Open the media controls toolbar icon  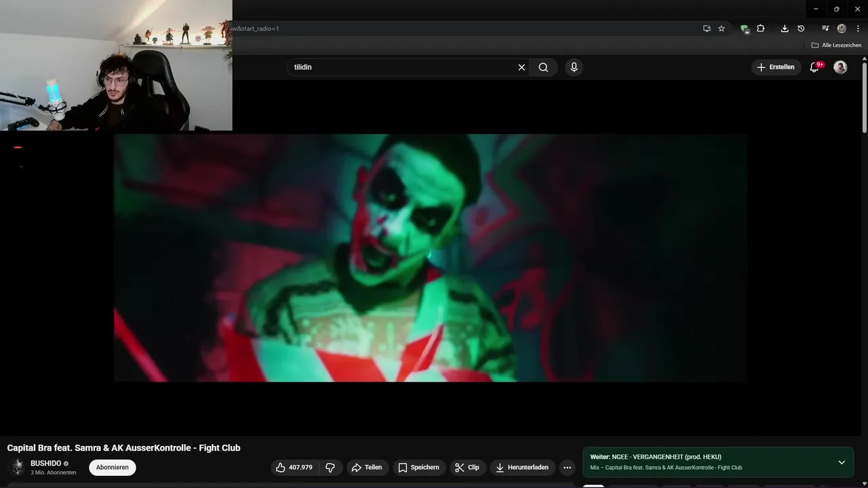tap(825, 28)
